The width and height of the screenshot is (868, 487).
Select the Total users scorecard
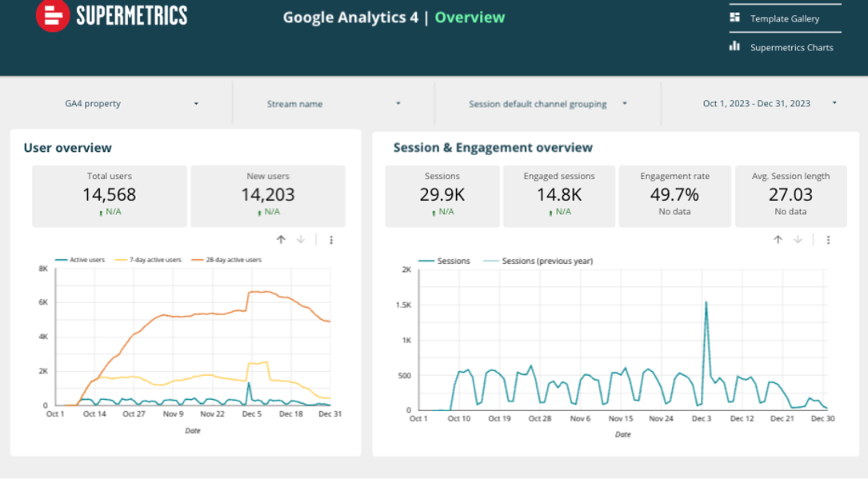coord(110,196)
